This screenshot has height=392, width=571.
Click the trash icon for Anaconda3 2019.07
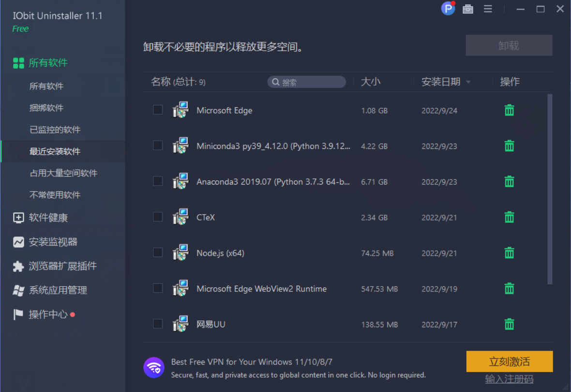tap(509, 181)
